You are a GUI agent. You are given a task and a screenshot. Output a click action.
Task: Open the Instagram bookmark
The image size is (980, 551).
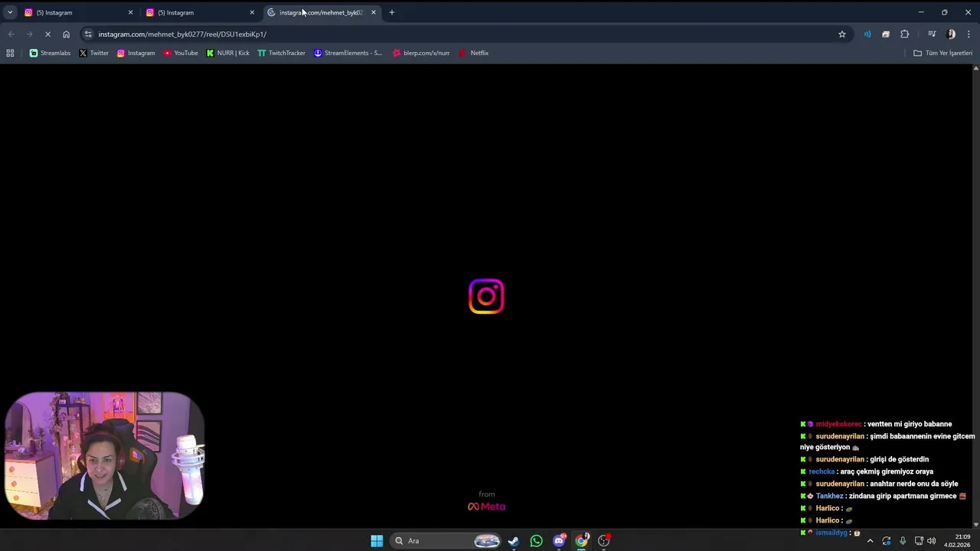point(136,53)
